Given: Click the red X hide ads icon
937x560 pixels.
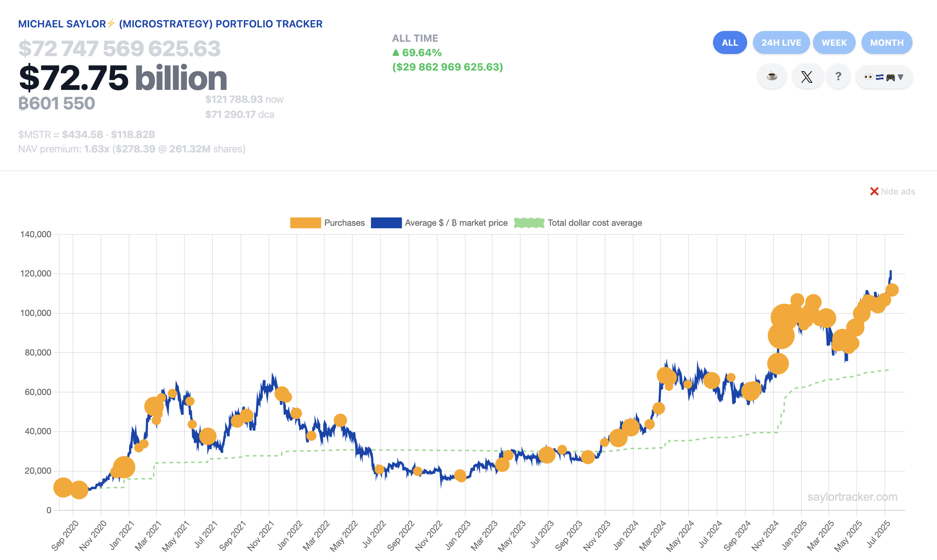Looking at the screenshot, I should click(874, 191).
